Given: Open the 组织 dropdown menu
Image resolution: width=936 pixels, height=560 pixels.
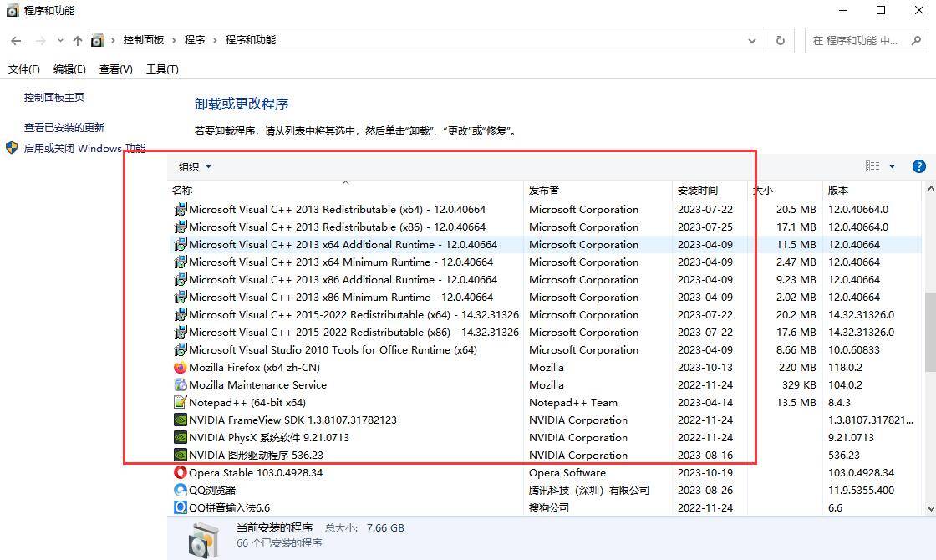Looking at the screenshot, I should pos(196,166).
